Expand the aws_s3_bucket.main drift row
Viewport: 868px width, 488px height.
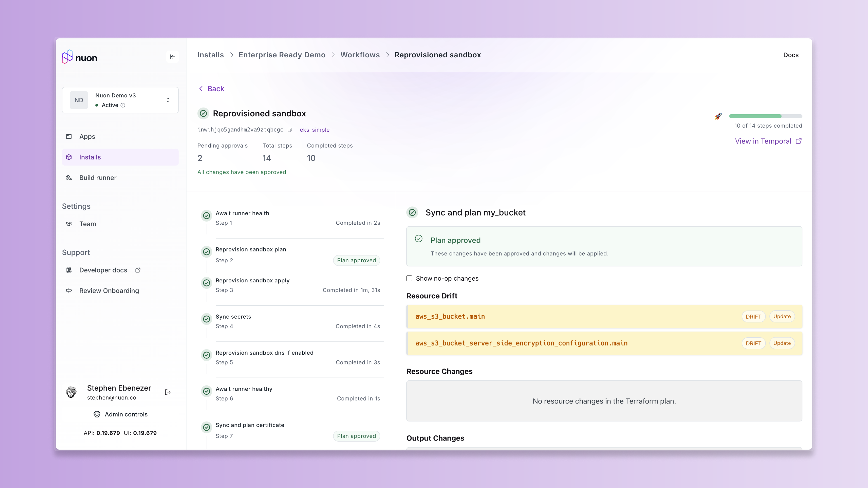point(573,317)
